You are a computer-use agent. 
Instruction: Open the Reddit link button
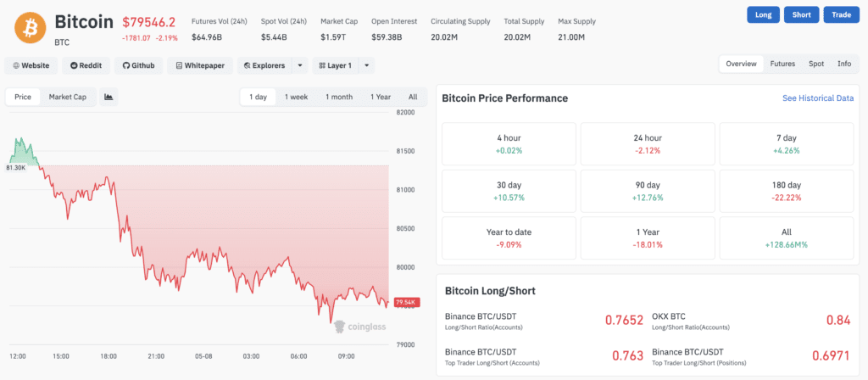[86, 65]
